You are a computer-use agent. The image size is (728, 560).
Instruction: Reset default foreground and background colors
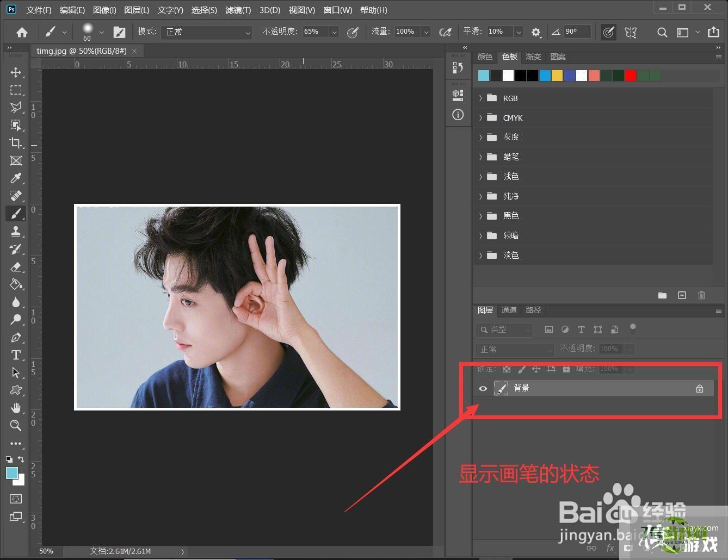(9, 459)
